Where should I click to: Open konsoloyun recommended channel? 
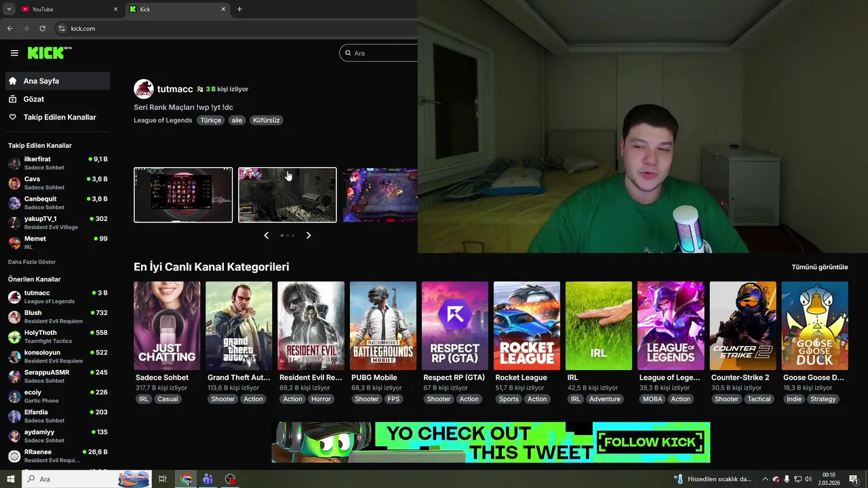click(58, 357)
